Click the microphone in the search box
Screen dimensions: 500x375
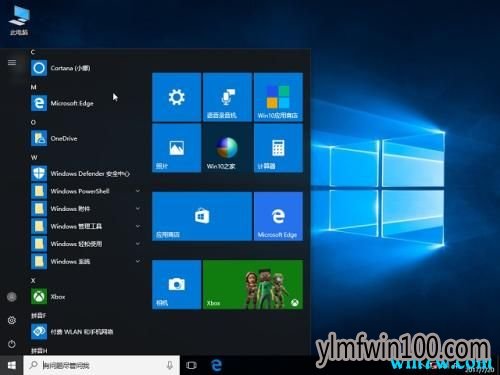click(170, 365)
